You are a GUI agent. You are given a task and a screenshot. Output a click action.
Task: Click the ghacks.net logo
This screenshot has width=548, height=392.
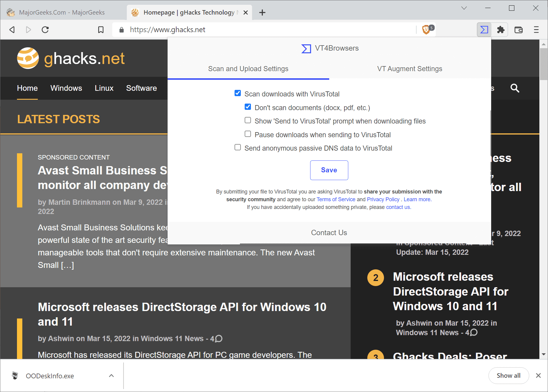point(71,58)
